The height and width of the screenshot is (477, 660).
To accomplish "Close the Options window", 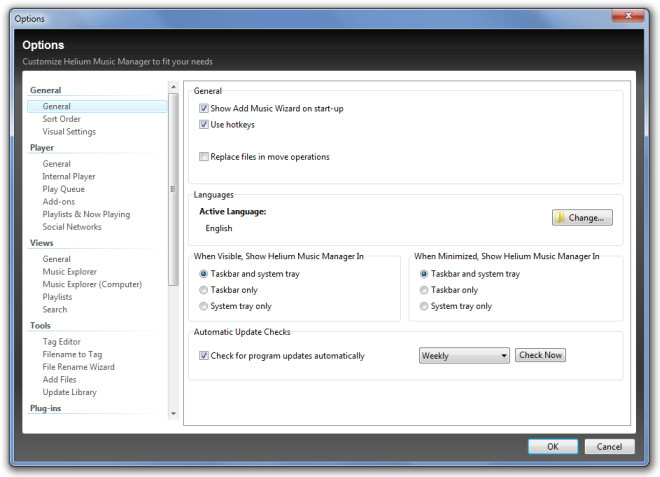I will pyautogui.click(x=628, y=16).
